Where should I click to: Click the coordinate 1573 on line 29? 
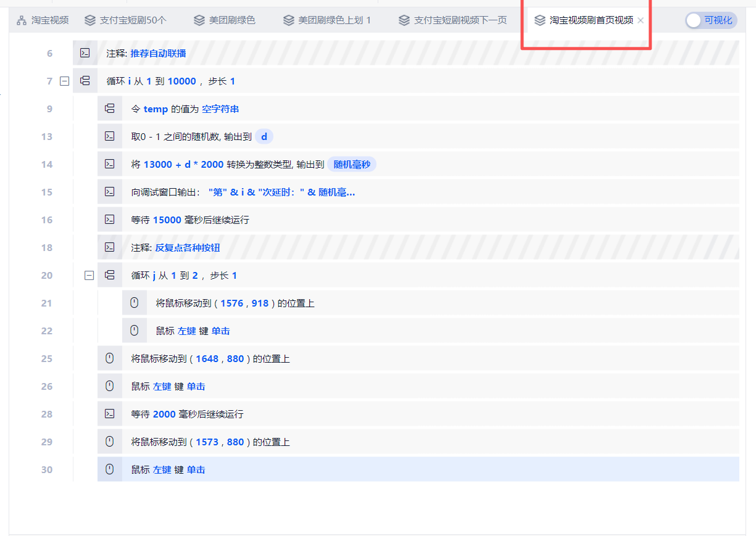click(207, 442)
